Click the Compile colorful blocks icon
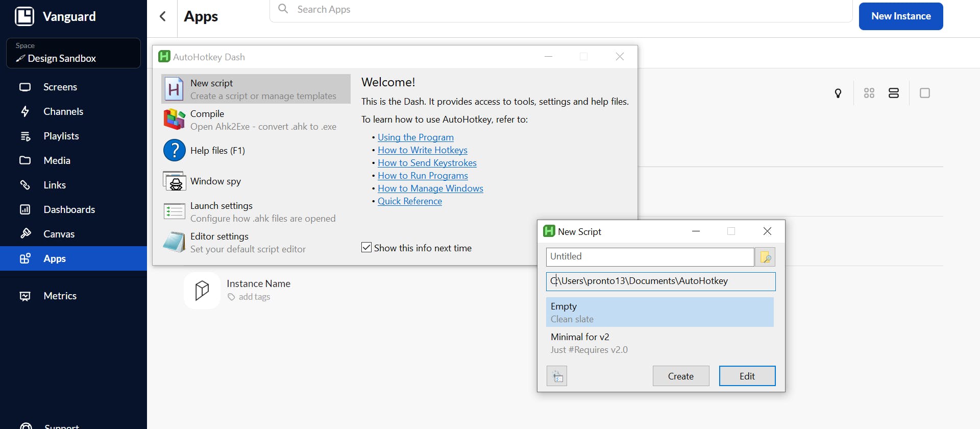Screen dimensions: 980x429 [174, 120]
